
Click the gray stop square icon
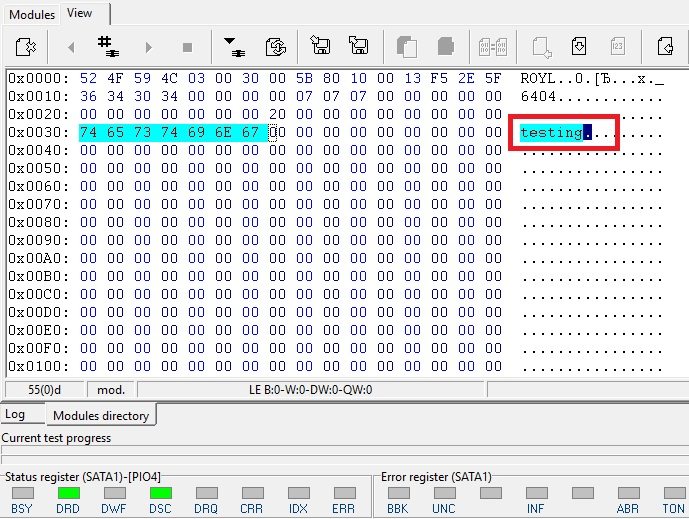[x=188, y=47]
